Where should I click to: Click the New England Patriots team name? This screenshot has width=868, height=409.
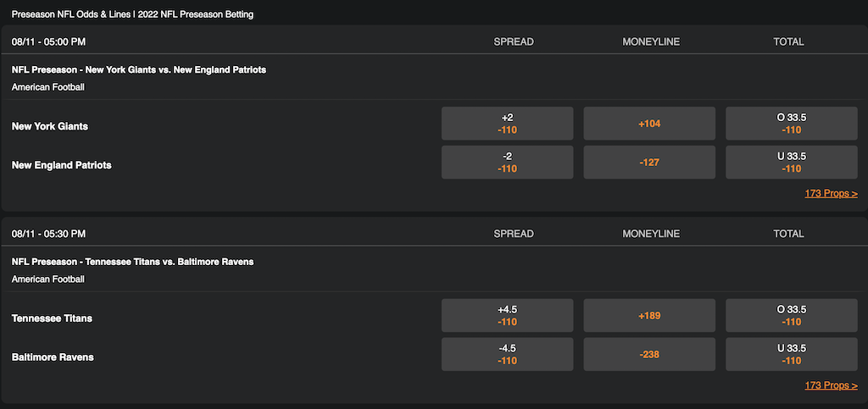[x=62, y=165]
